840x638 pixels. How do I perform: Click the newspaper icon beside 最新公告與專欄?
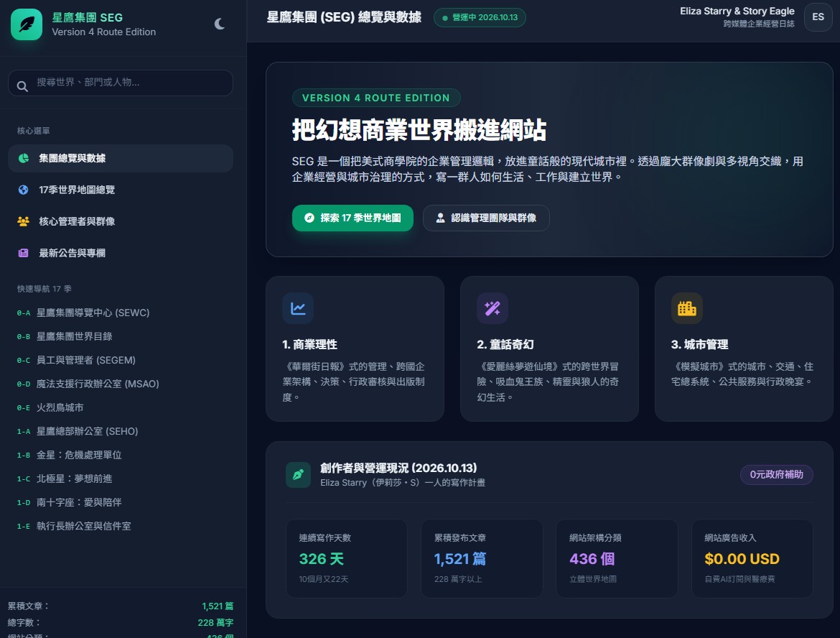pos(23,253)
